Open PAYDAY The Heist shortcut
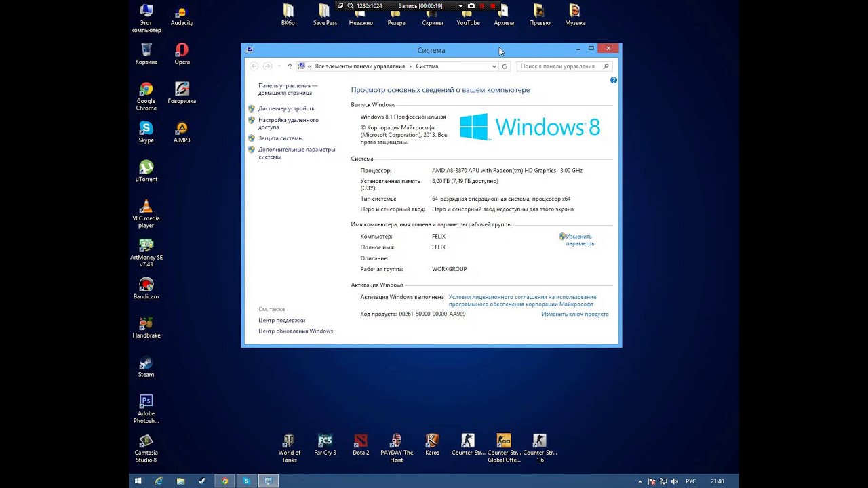The image size is (868, 488). (x=397, y=448)
